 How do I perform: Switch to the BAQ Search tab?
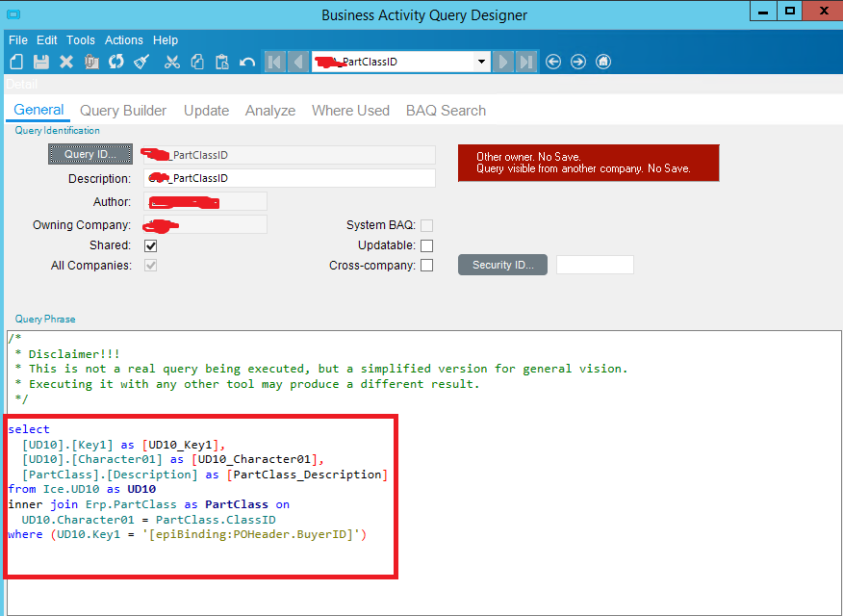(x=446, y=110)
